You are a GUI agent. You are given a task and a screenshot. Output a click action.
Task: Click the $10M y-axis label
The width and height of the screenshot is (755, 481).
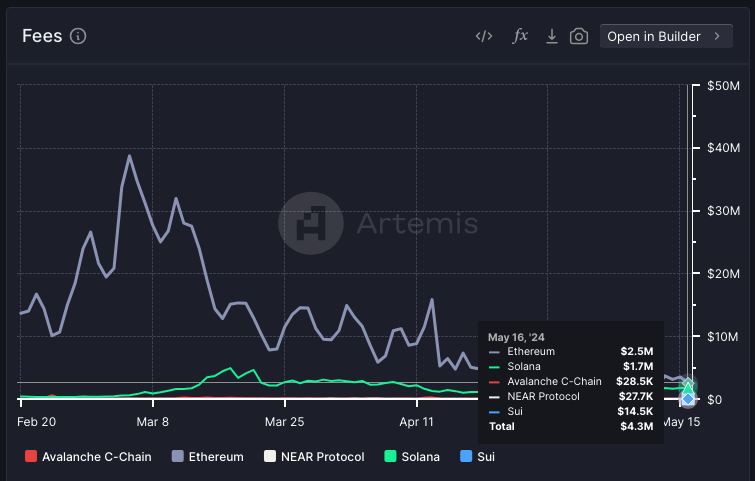[722, 337]
